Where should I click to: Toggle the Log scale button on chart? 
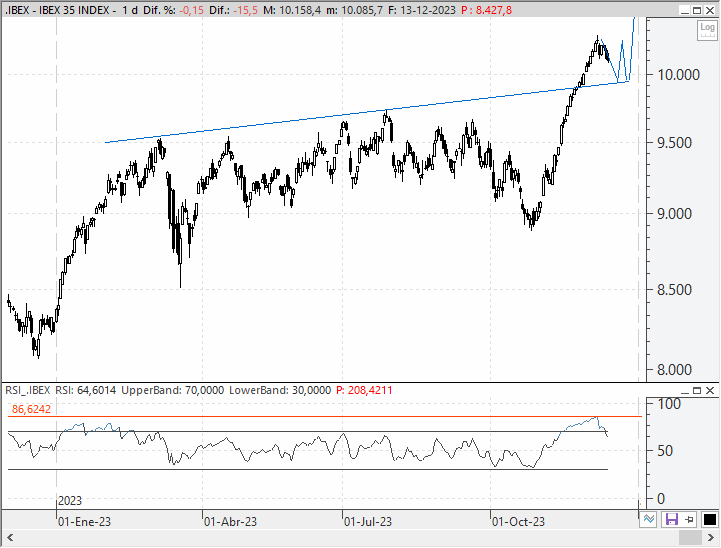click(x=707, y=30)
